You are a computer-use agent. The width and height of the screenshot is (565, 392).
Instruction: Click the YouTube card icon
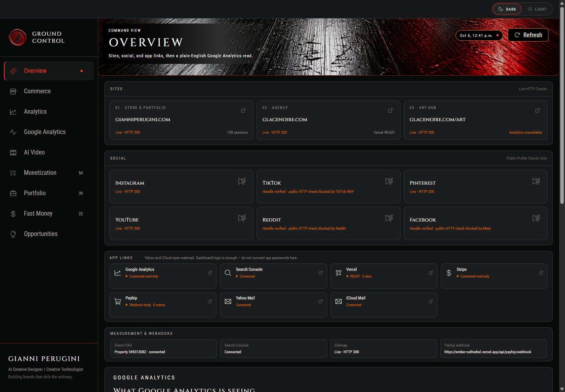[x=242, y=218]
